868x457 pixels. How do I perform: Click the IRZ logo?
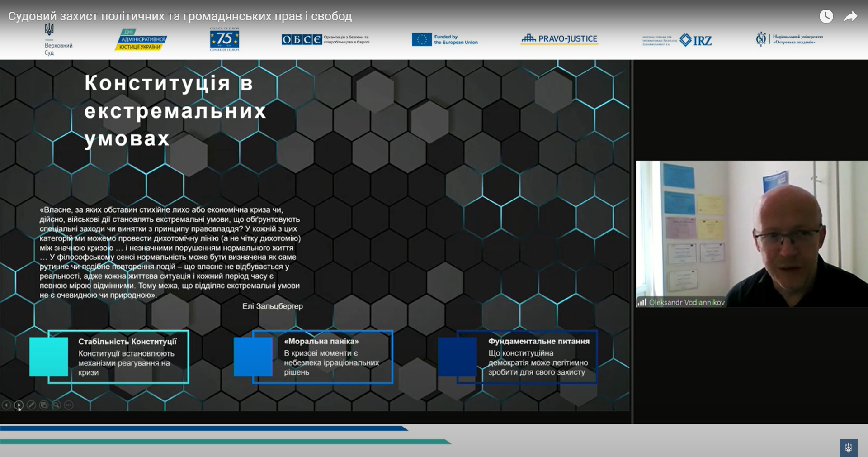click(695, 40)
